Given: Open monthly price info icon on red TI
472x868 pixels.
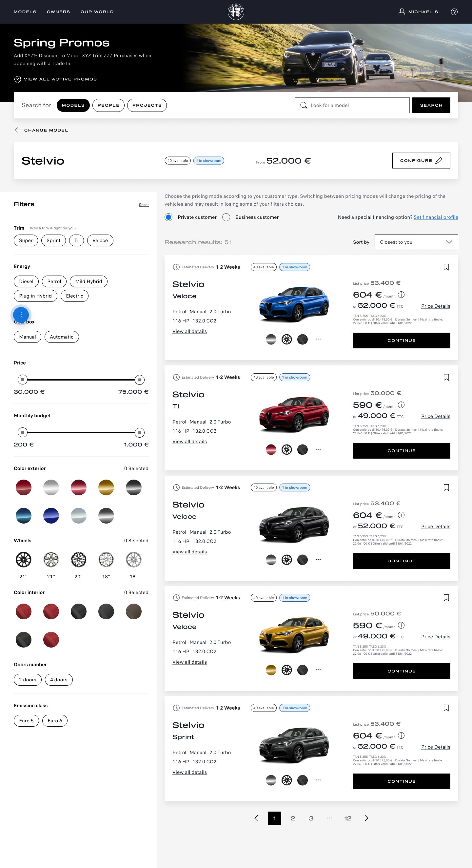Looking at the screenshot, I should pos(401,405).
